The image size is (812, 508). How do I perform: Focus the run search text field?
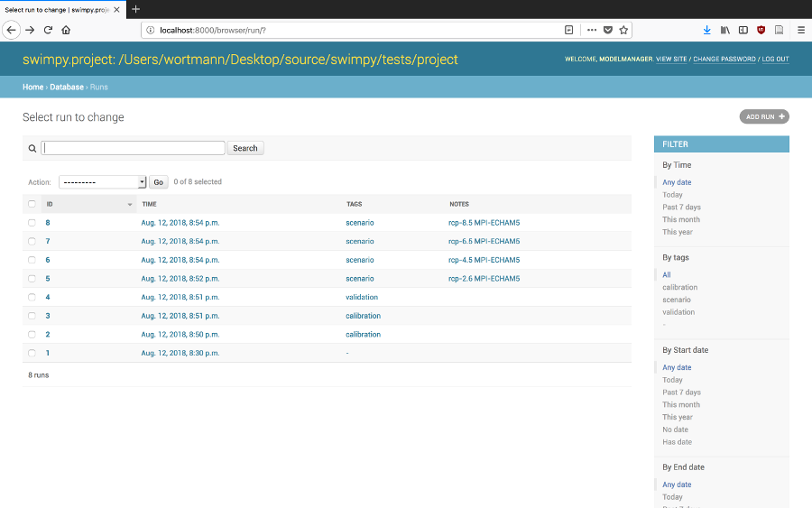pyautogui.click(x=134, y=148)
